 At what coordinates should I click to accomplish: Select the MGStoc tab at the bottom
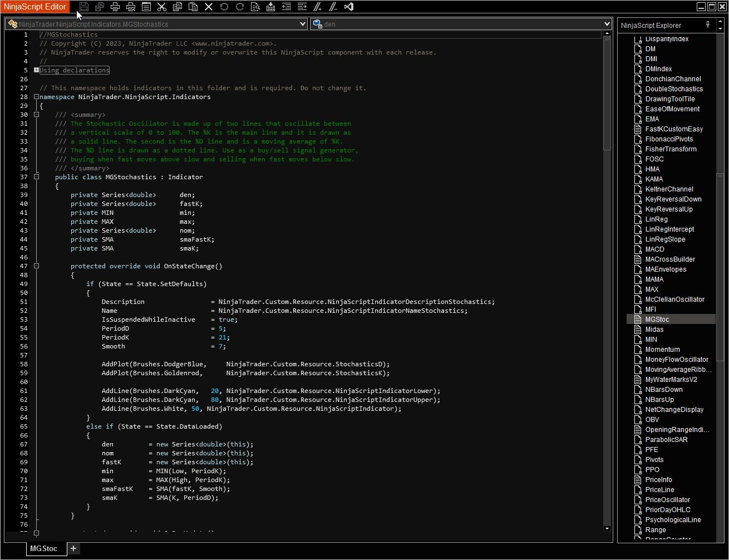pos(44,549)
